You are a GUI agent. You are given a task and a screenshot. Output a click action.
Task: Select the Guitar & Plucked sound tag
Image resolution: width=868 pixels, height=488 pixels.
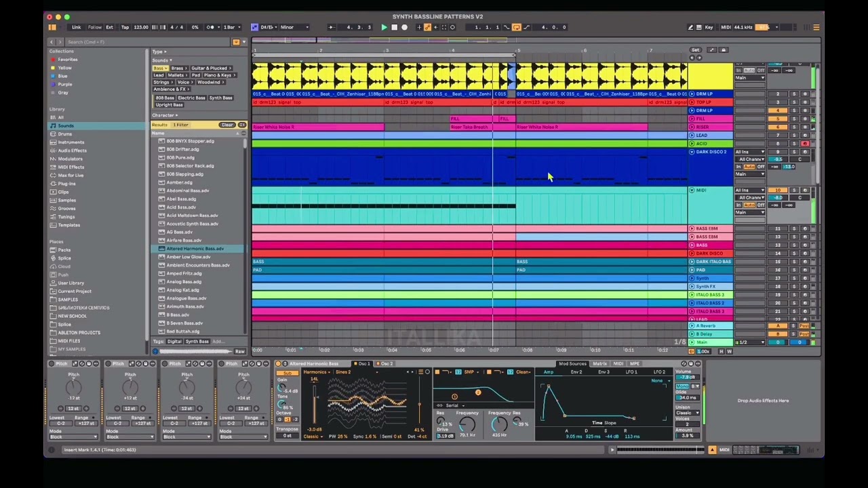click(211, 68)
